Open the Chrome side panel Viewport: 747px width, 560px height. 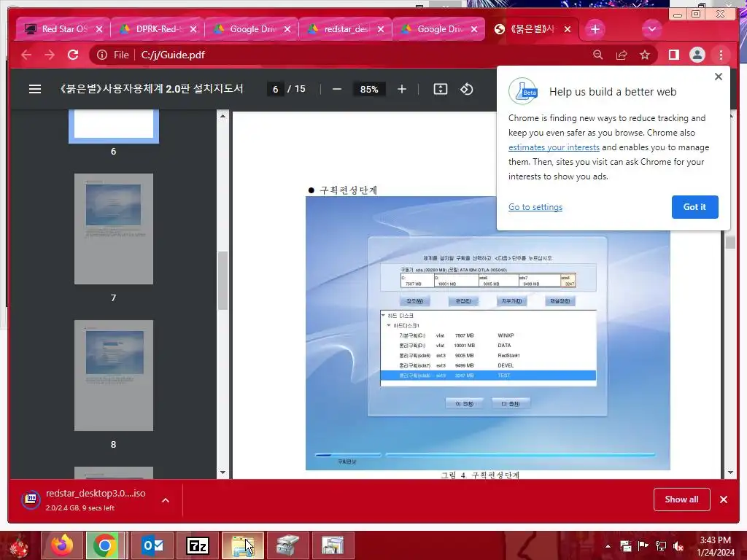pos(673,55)
